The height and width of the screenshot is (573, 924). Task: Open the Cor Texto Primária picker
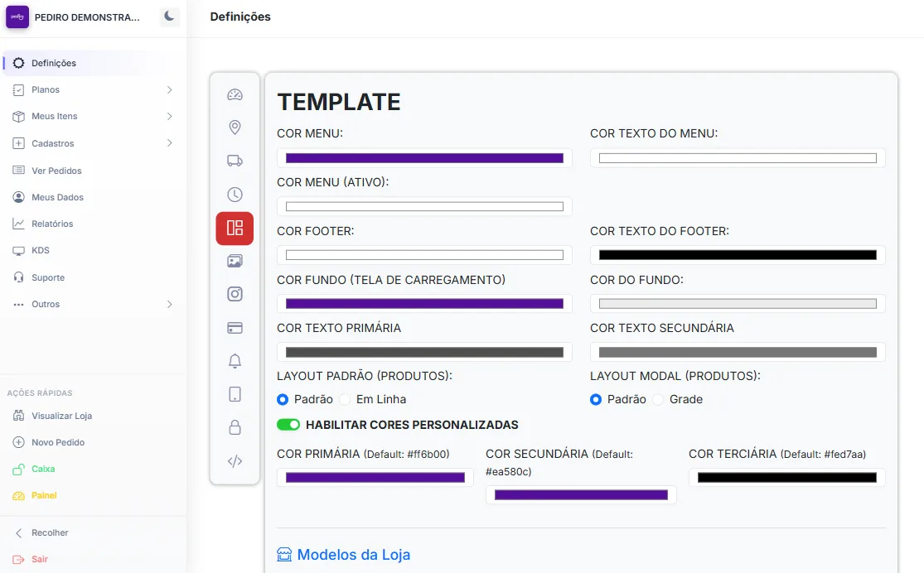click(424, 352)
